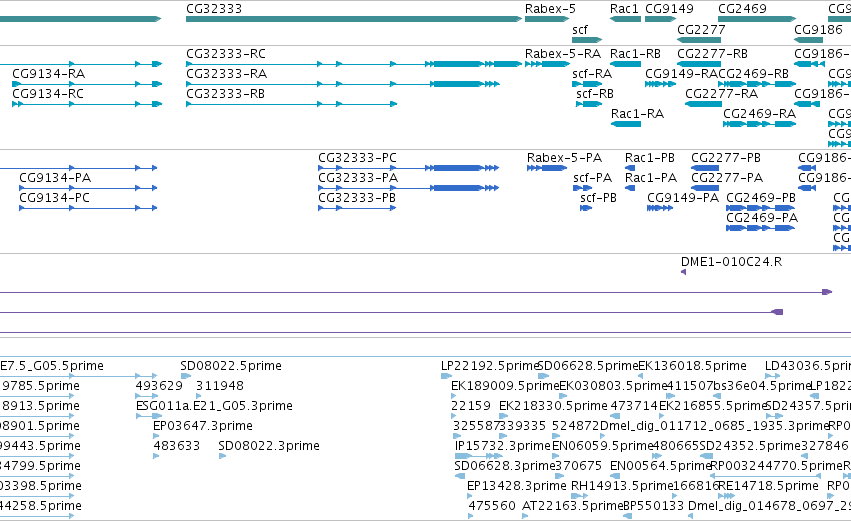Select the EST labeled 311948
Screen dimensions: 851x521
tap(219, 386)
